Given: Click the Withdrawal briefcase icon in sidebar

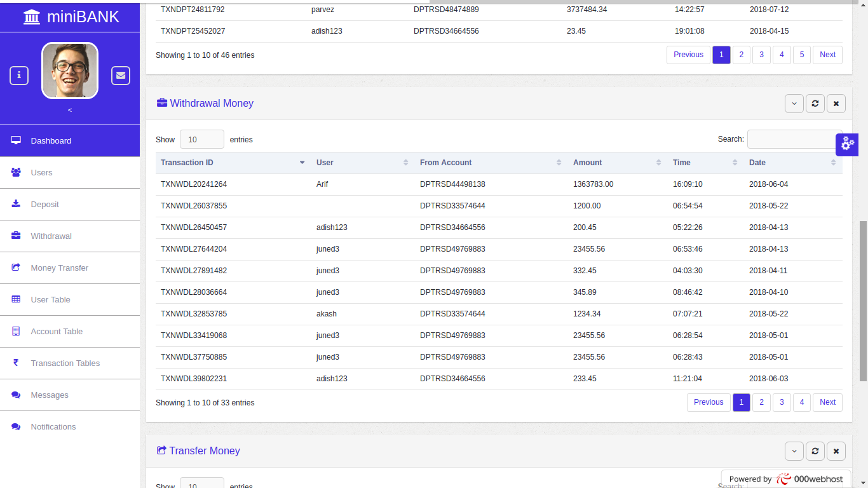Looking at the screenshot, I should pos(16,236).
